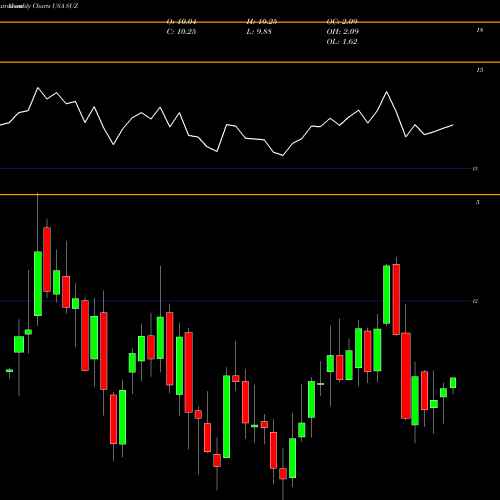Click the 'OH: 2.09' readout

[x=343, y=32]
